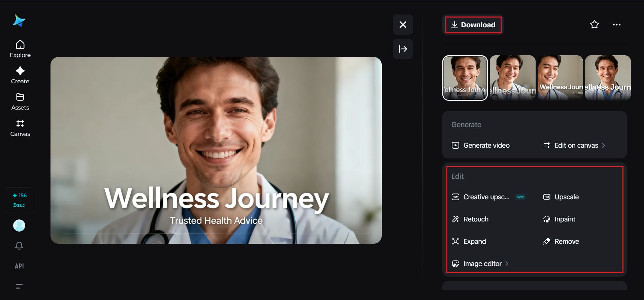
Task: Open the three-dot more options menu
Action: click(x=616, y=25)
